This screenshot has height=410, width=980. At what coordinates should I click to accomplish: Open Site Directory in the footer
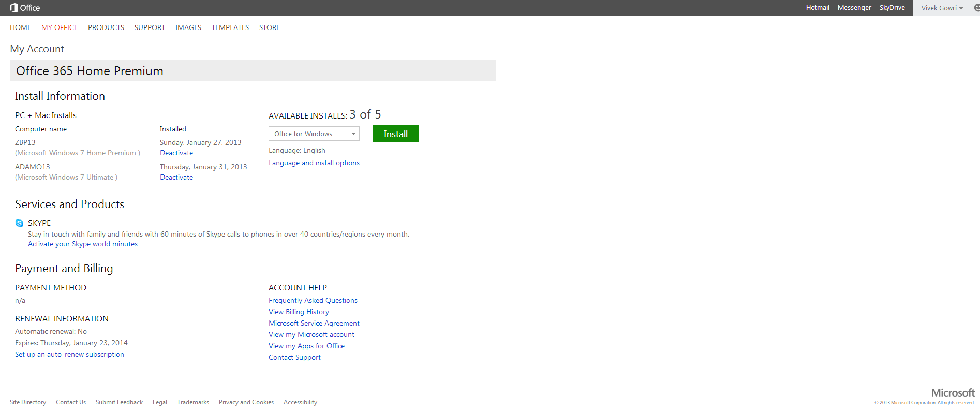coord(28,402)
